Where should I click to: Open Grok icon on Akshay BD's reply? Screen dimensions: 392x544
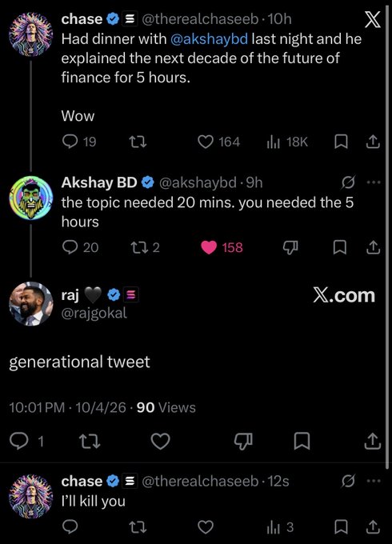pos(348,182)
